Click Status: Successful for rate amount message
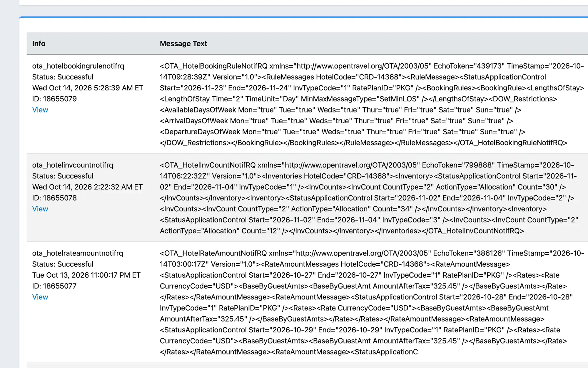588x368 pixels. [x=63, y=264]
